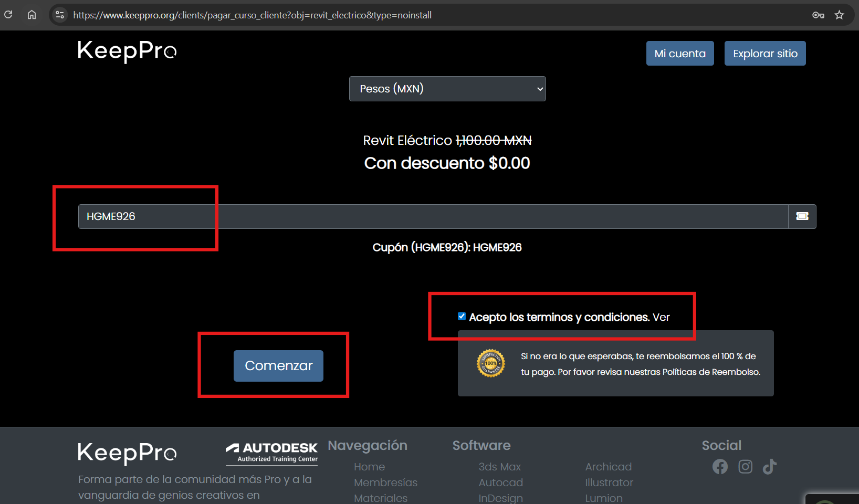Open Membresías footer link
This screenshot has width=859, height=504.
click(385, 482)
